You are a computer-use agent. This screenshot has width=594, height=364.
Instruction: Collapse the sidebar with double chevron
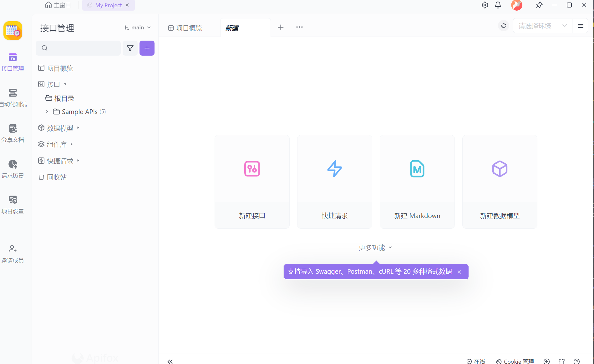[x=170, y=361]
